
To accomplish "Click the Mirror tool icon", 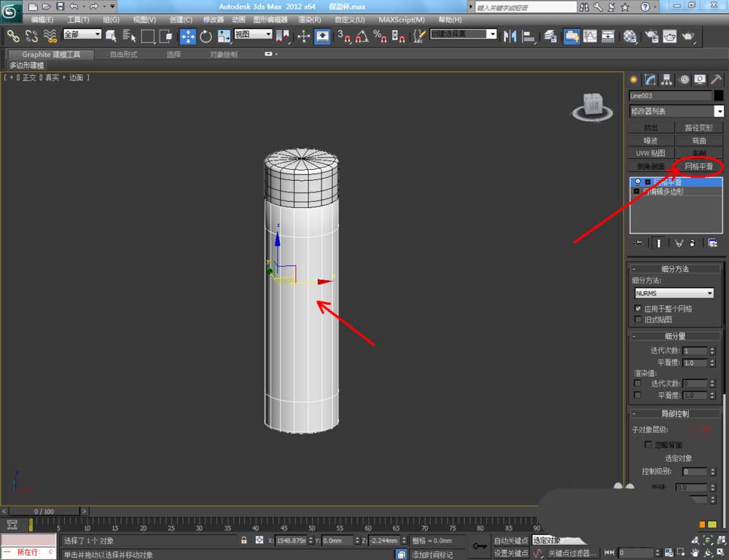I will pos(510,36).
